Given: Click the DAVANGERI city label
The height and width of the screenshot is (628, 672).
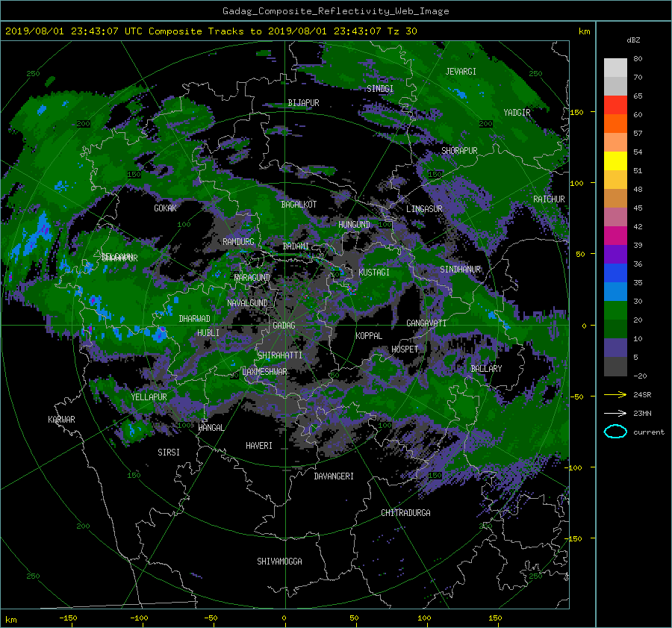Looking at the screenshot, I should 334,476.
